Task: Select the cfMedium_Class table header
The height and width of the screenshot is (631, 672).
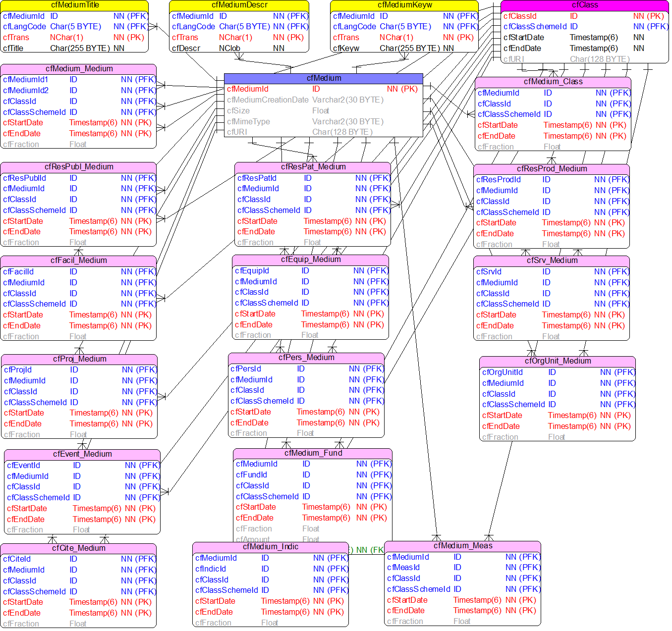Action: pos(553,82)
